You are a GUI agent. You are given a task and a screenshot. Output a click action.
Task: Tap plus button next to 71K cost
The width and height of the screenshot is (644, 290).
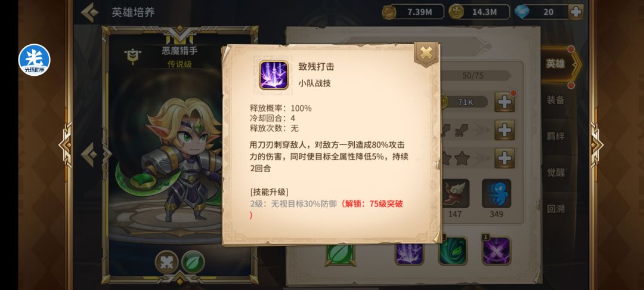(504, 102)
